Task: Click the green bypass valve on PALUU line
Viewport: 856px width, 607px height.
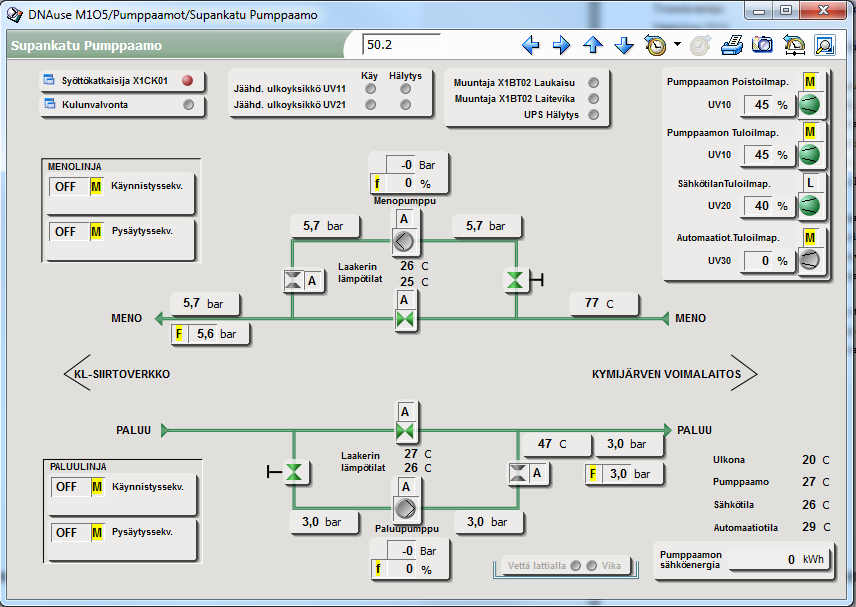Action: tap(405, 431)
